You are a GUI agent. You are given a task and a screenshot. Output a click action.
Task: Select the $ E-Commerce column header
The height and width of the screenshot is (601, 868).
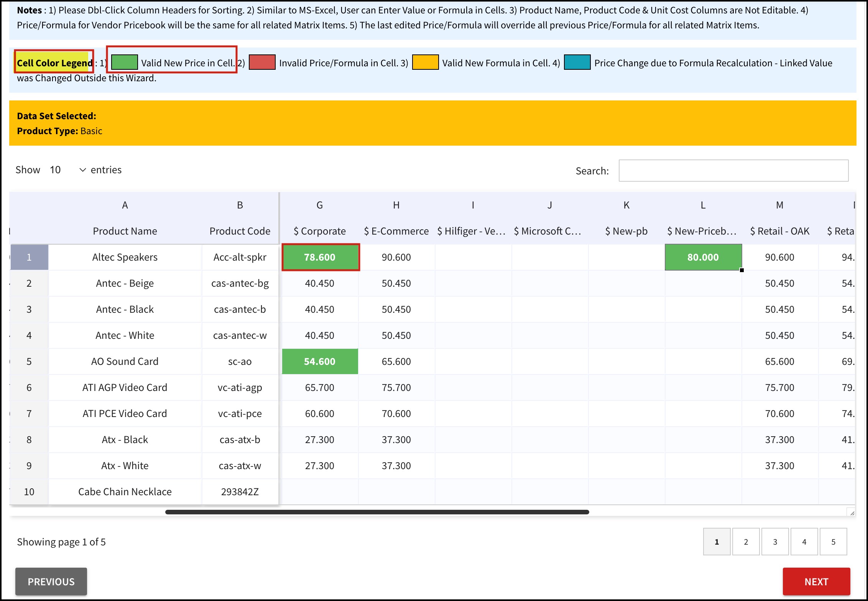(396, 231)
